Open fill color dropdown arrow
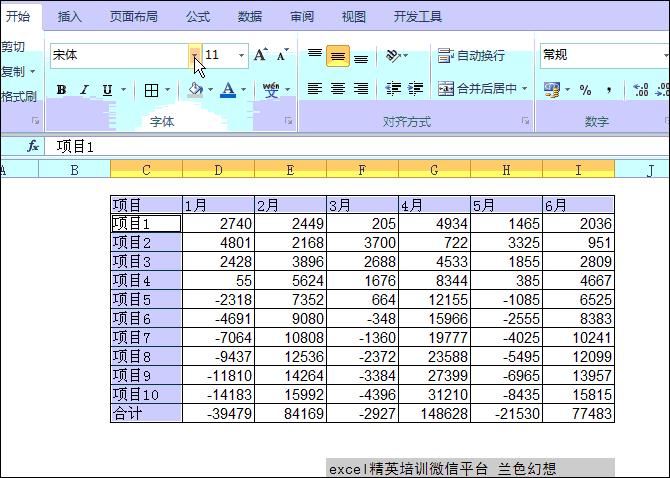Screen dimensions: 670x478 click(x=210, y=90)
